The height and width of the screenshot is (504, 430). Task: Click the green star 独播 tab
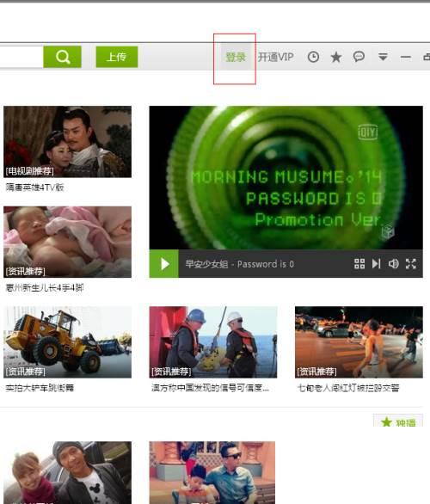pos(398,421)
